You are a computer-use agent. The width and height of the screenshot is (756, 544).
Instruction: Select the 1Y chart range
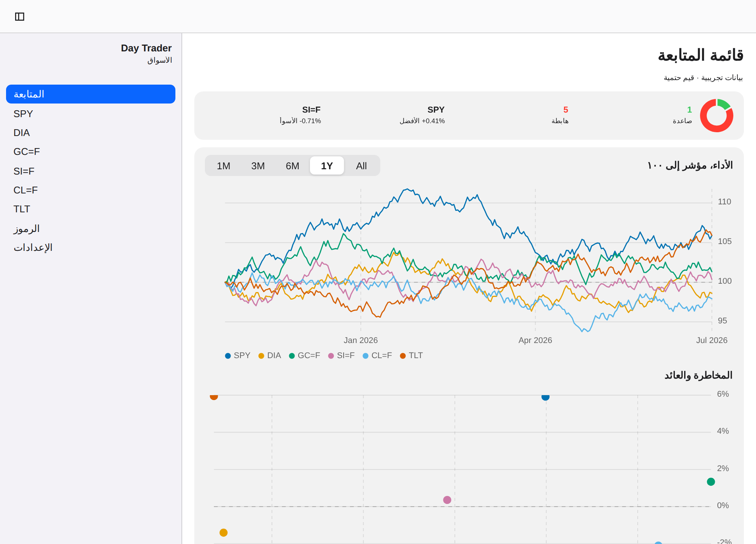tap(327, 166)
